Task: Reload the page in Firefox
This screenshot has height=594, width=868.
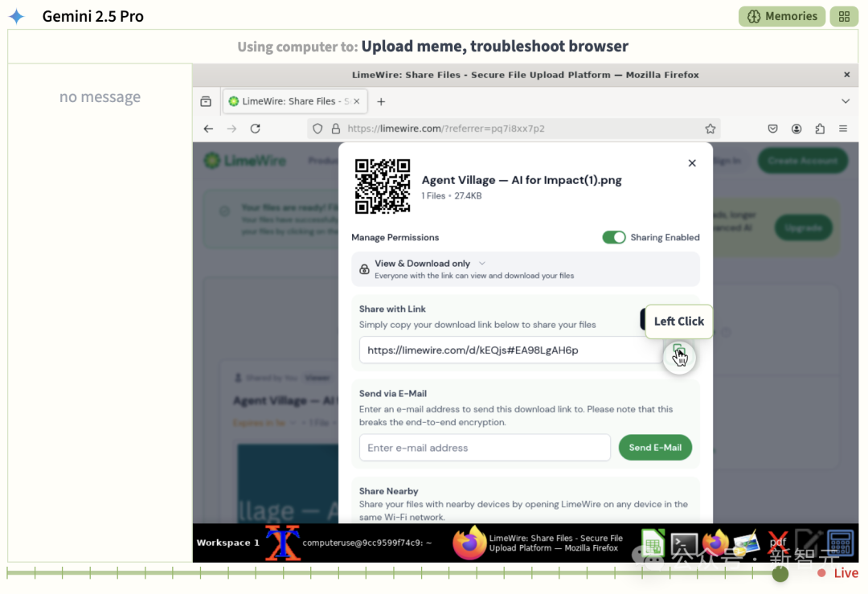Action: click(x=256, y=129)
